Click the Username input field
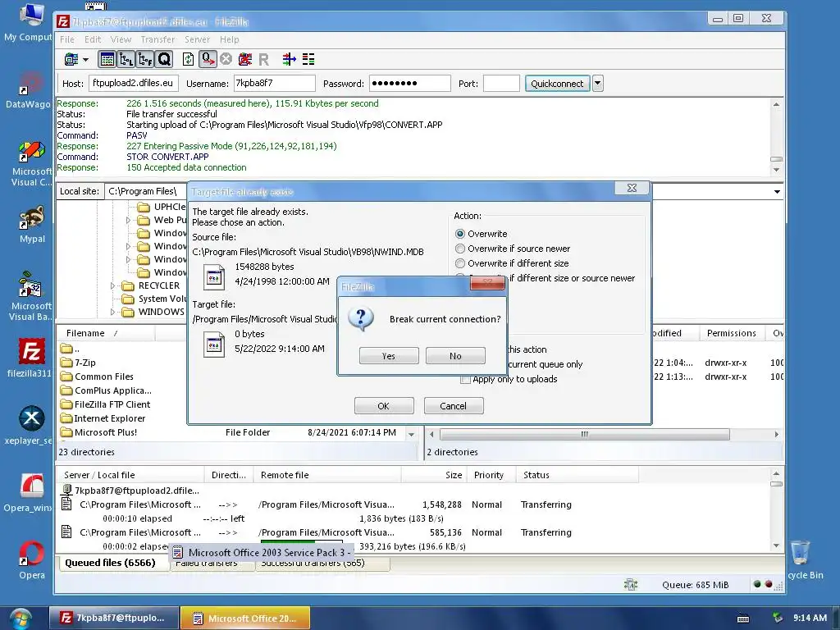The image size is (840, 630). pos(274,83)
